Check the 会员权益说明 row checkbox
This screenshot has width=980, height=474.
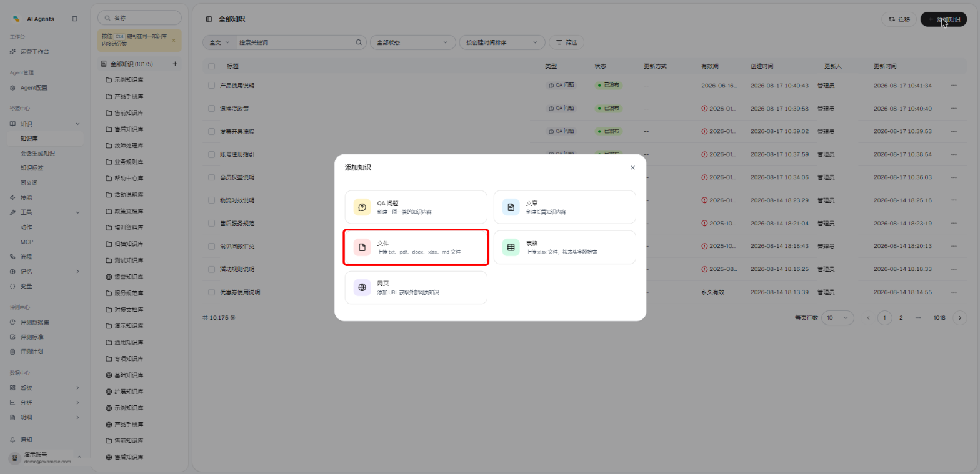click(211, 177)
